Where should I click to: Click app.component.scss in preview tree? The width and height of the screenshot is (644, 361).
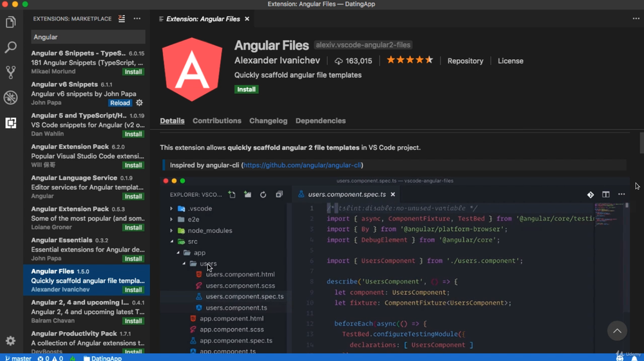[232, 329]
